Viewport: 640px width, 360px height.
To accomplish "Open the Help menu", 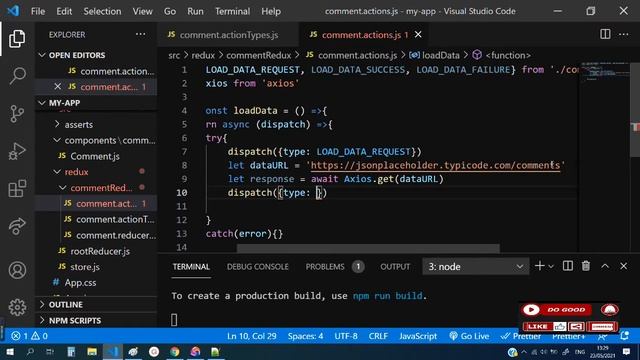I will [x=271, y=11].
